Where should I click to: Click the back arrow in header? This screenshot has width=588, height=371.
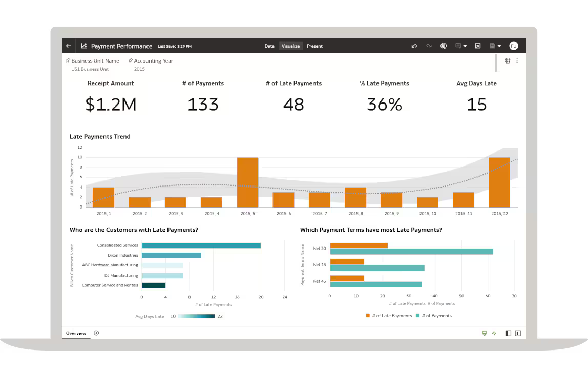tap(69, 46)
